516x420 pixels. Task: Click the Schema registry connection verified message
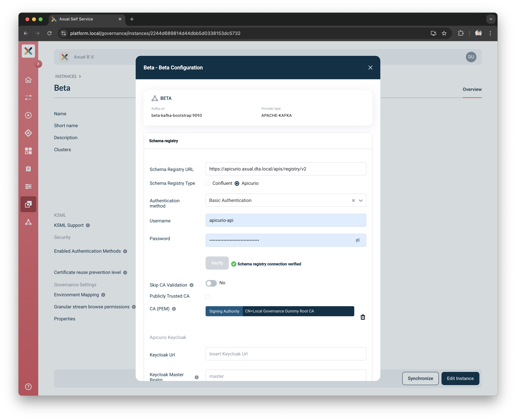point(269,264)
